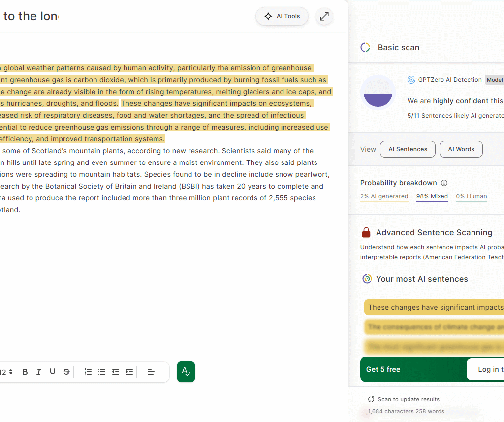
Task: Switch view to AI Words
Action: [x=461, y=149]
